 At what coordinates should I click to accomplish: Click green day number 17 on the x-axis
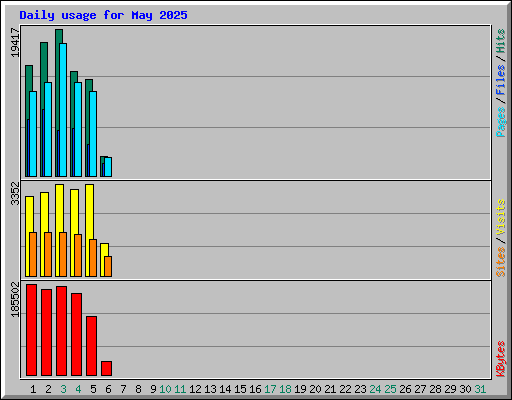click(270, 389)
